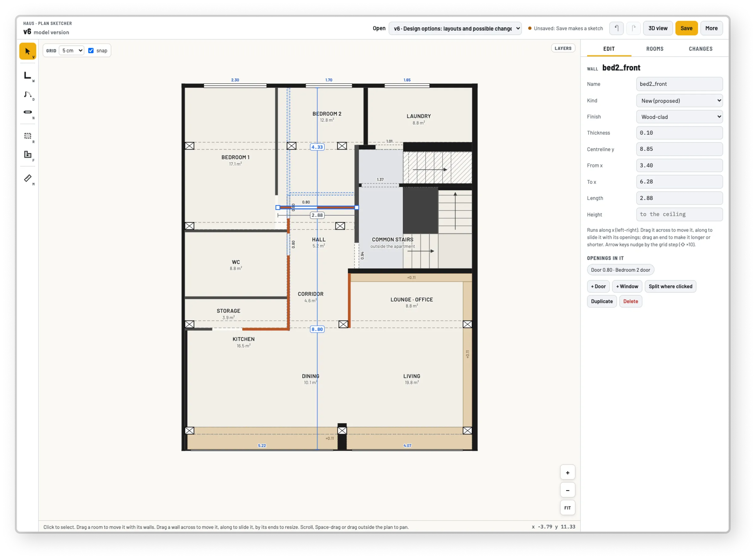This screenshot has height=559, width=756.
Task: Click the Height field 'to the ceiling'
Action: click(x=679, y=215)
